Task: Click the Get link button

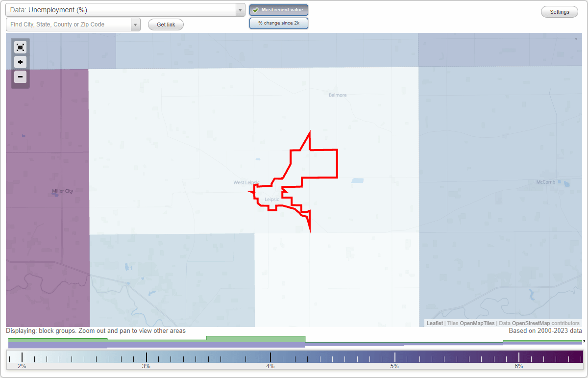Action: tap(165, 24)
